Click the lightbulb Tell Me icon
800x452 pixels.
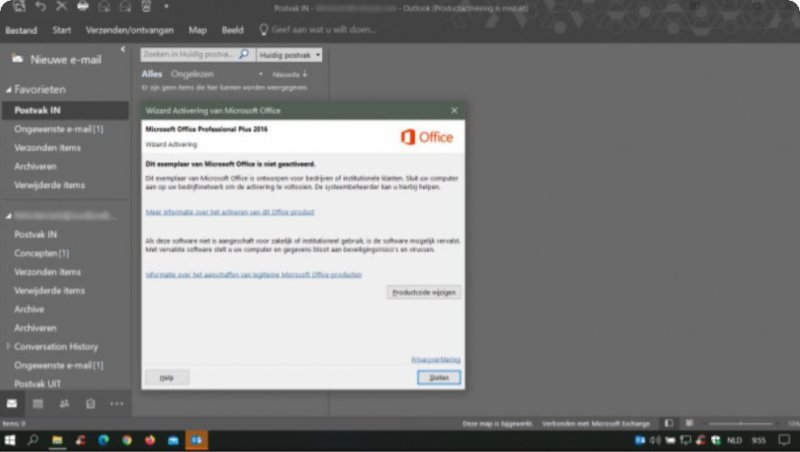[264, 30]
